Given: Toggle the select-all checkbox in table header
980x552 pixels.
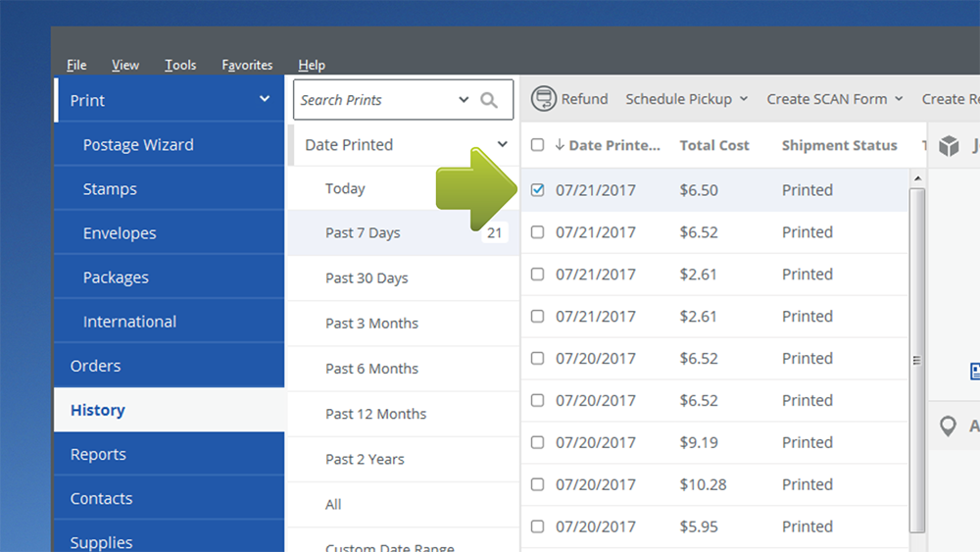Looking at the screenshot, I should coord(537,145).
